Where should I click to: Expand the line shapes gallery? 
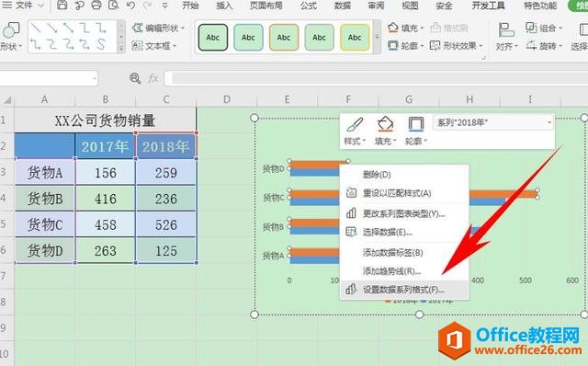point(121,49)
